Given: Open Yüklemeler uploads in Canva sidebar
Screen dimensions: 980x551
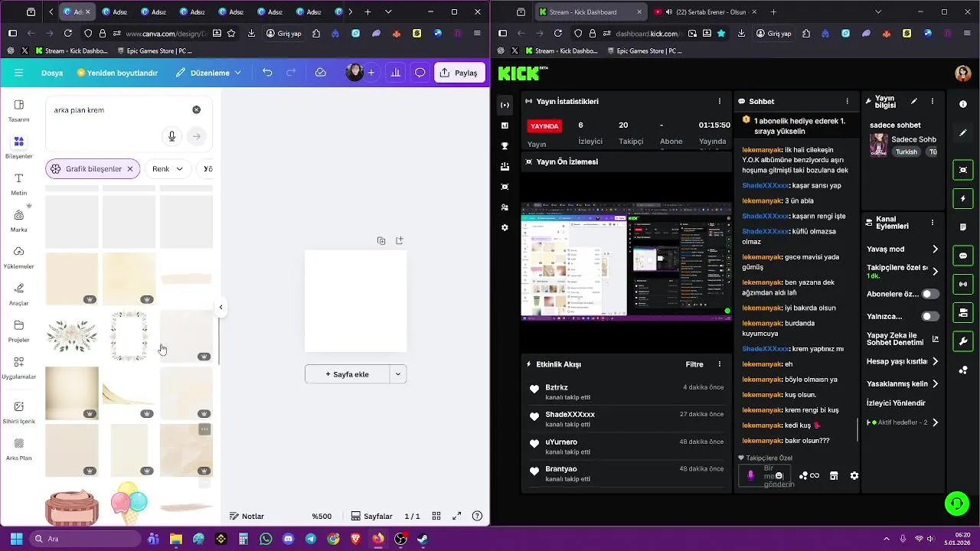Looking at the screenshot, I should click(19, 257).
